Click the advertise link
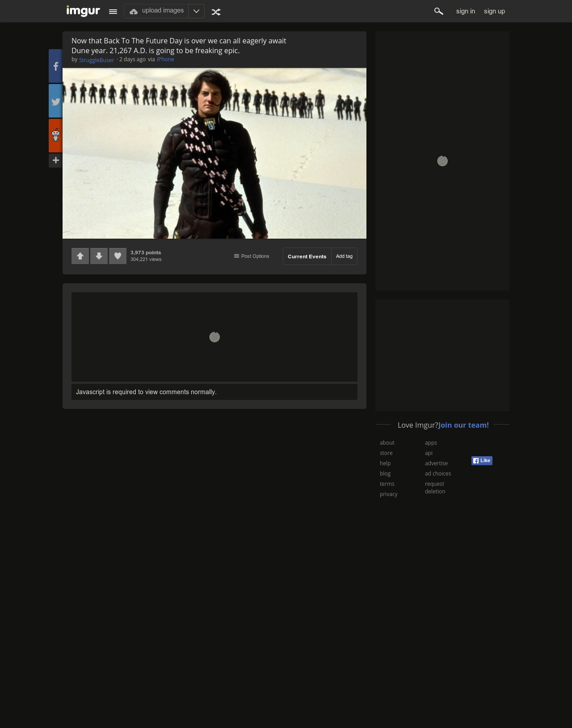Image resolution: width=572 pixels, height=728 pixels. [x=436, y=463]
